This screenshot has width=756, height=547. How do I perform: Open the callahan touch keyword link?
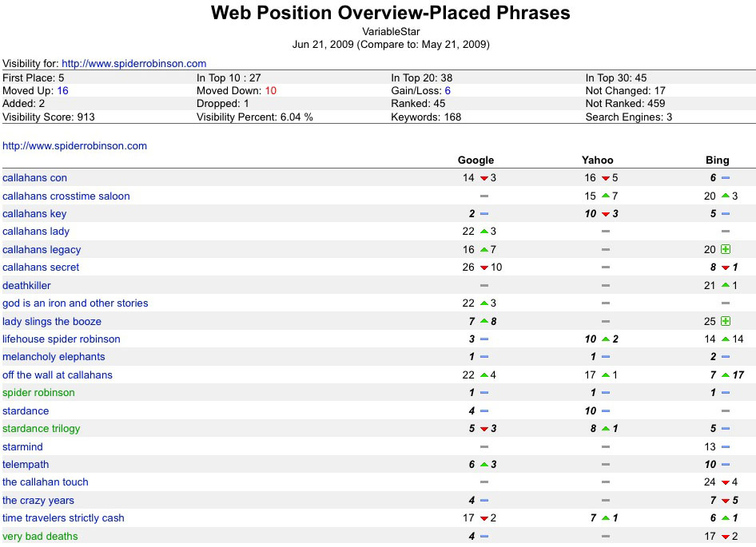pos(46,482)
